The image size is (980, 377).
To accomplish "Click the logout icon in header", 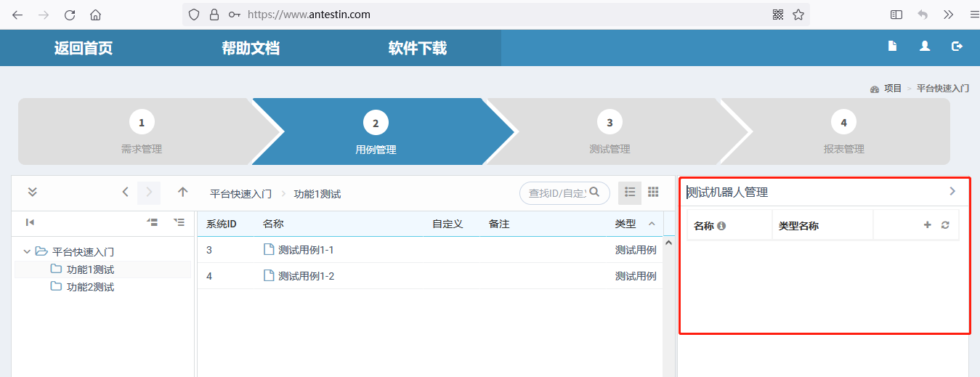I will click(957, 46).
